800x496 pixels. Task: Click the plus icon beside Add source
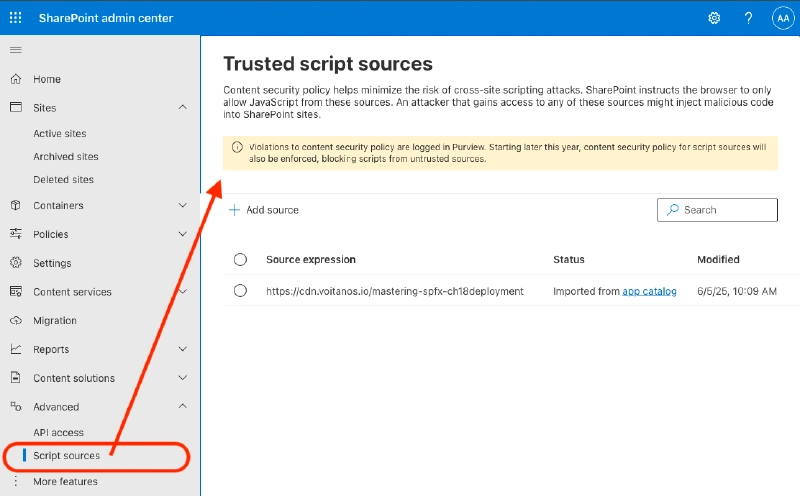pos(234,210)
